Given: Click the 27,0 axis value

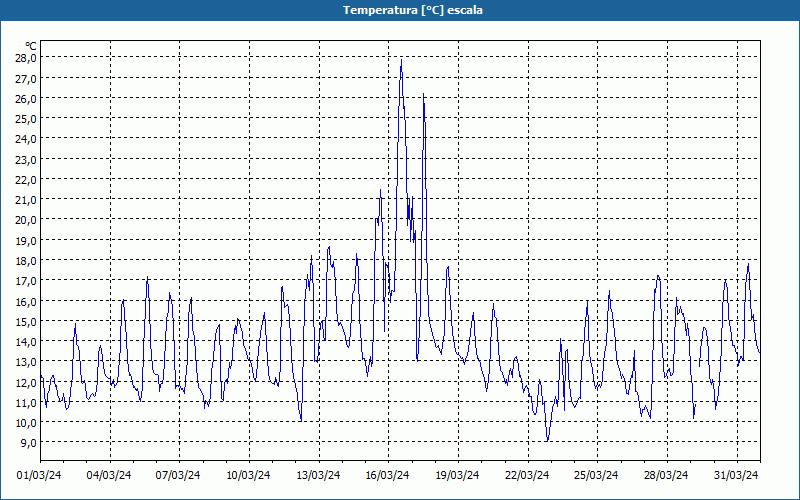Looking at the screenshot, I should (26, 78).
